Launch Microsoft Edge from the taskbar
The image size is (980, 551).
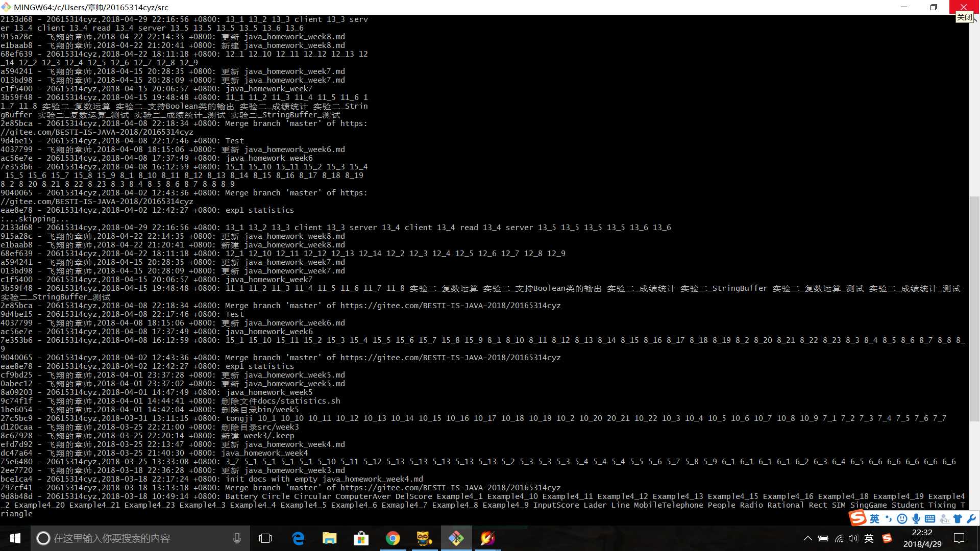click(298, 538)
